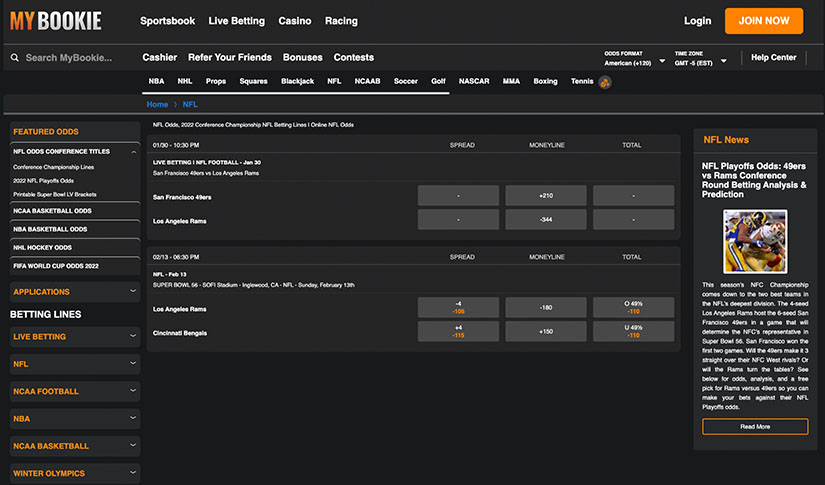This screenshot has width=825, height=485.
Task: Open 2022 NFL Playoffs Odds link
Action: [x=44, y=181]
